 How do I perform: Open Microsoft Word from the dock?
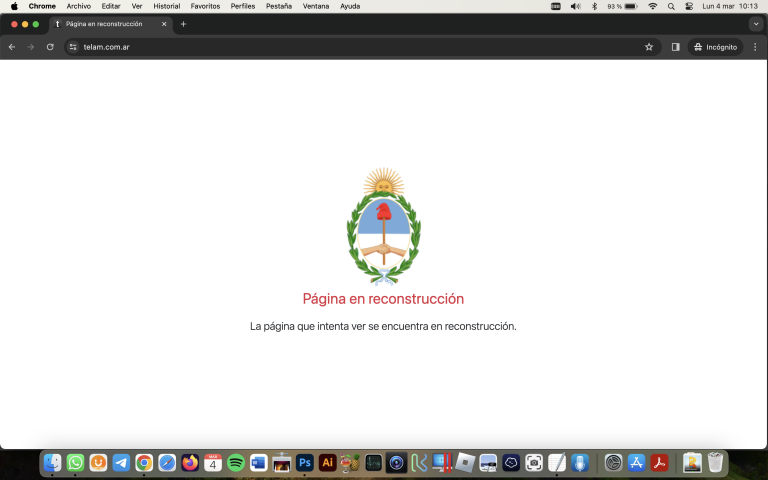[259, 462]
